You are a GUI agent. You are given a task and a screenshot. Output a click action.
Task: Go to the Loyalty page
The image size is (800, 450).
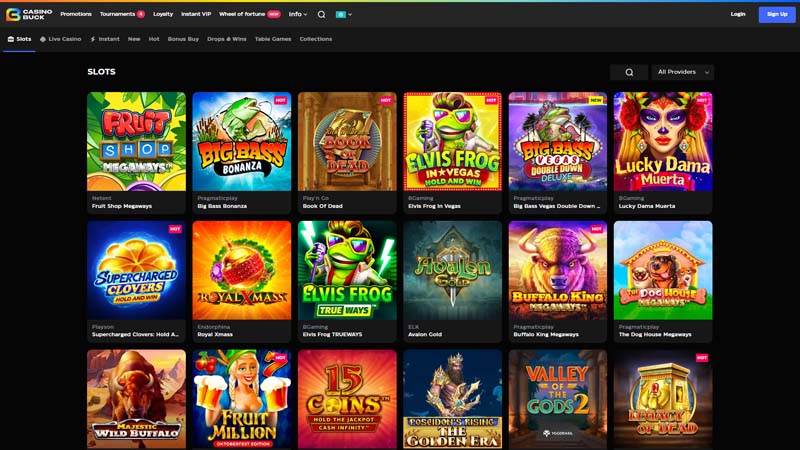click(x=163, y=14)
